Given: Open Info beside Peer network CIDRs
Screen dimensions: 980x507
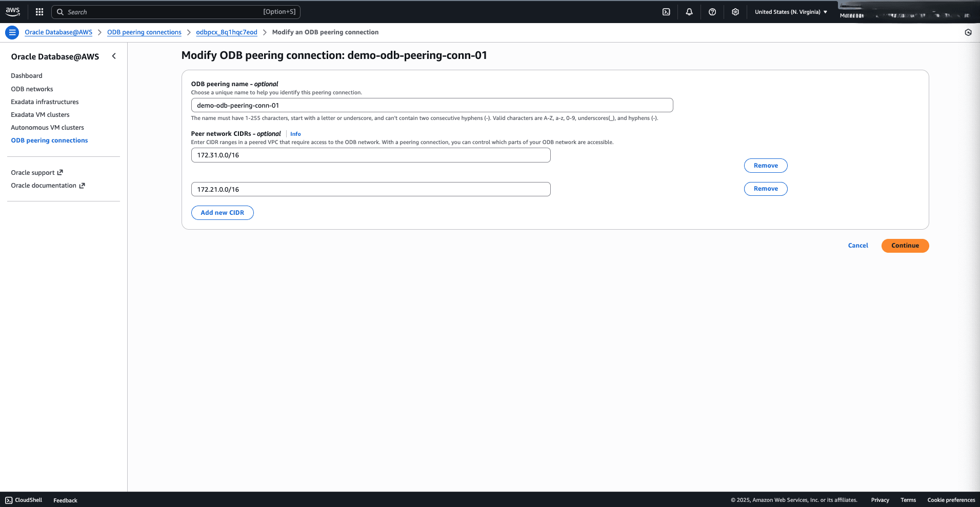Looking at the screenshot, I should point(295,134).
